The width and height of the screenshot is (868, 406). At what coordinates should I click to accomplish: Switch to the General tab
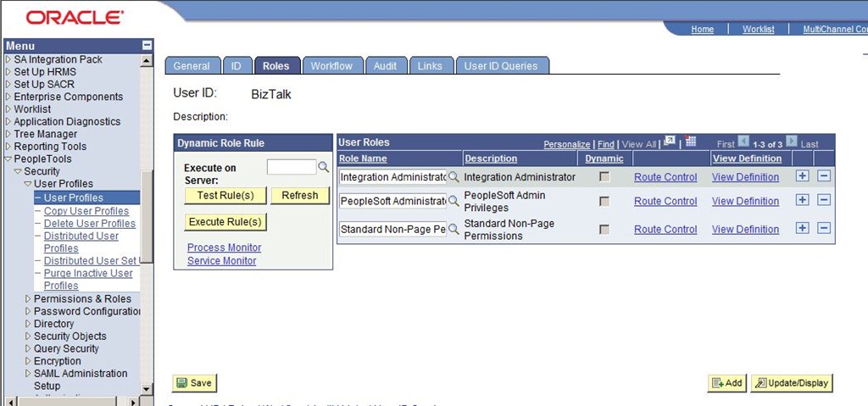click(x=192, y=65)
